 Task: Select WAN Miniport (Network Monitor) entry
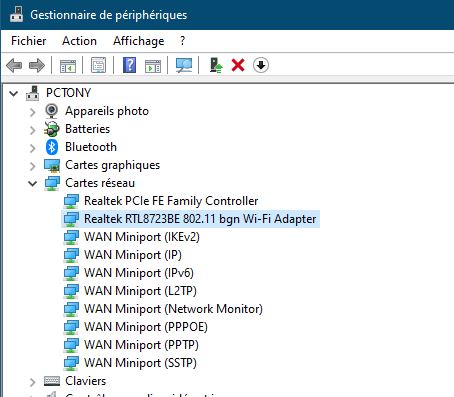pos(173,309)
